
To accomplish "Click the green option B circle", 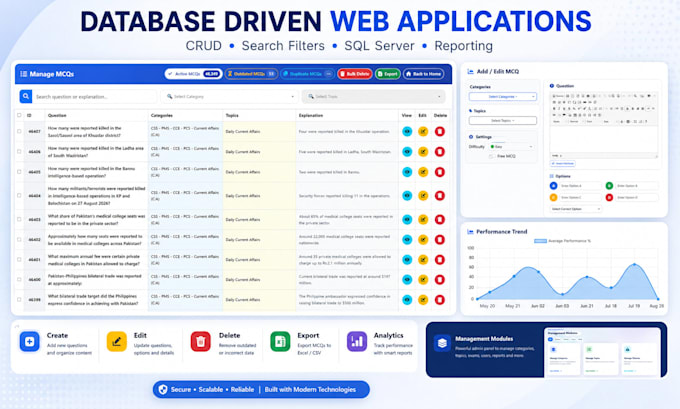I will click(609, 186).
